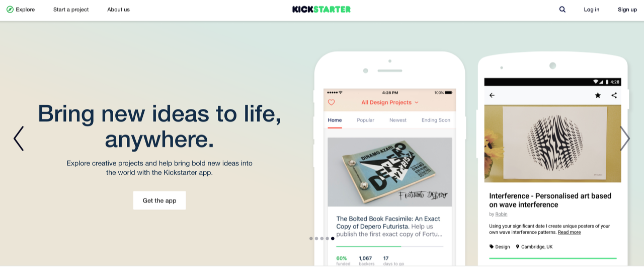Click the Explore compass icon

tap(10, 9)
